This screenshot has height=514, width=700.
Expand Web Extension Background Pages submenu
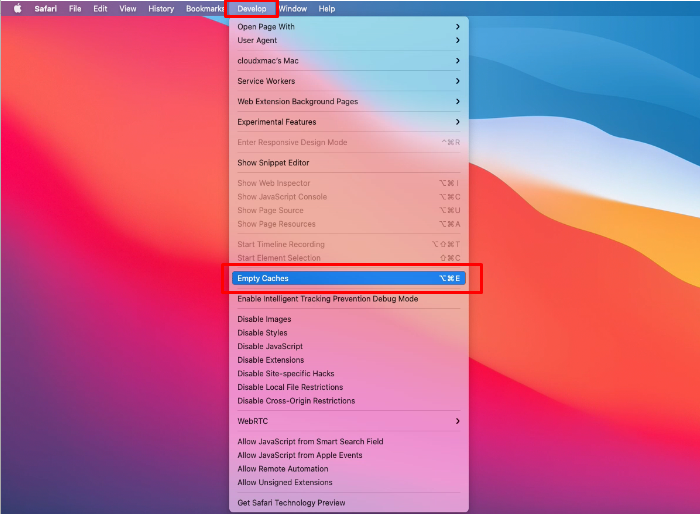(349, 101)
